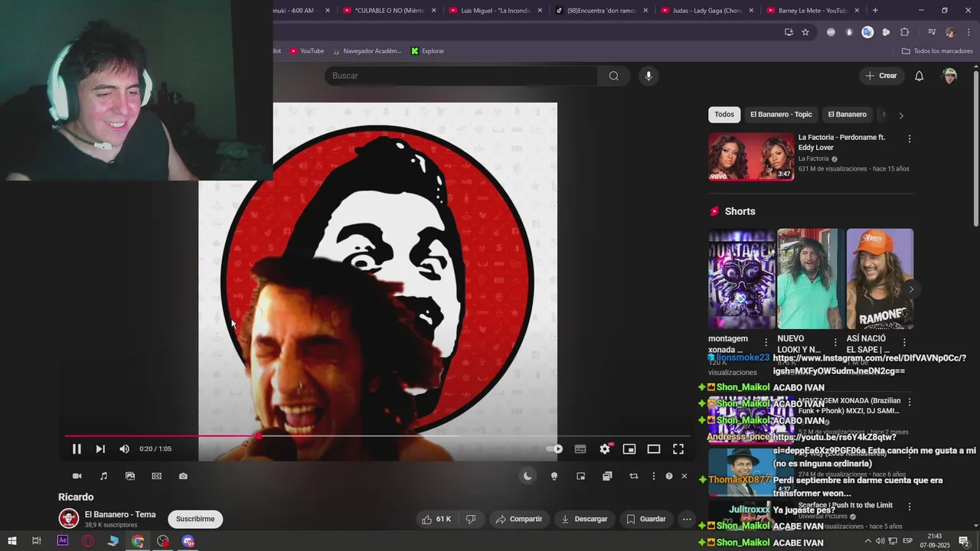Open more actions ellipsis next to Guardar
Viewport: 980px width, 551px height.
click(x=687, y=519)
